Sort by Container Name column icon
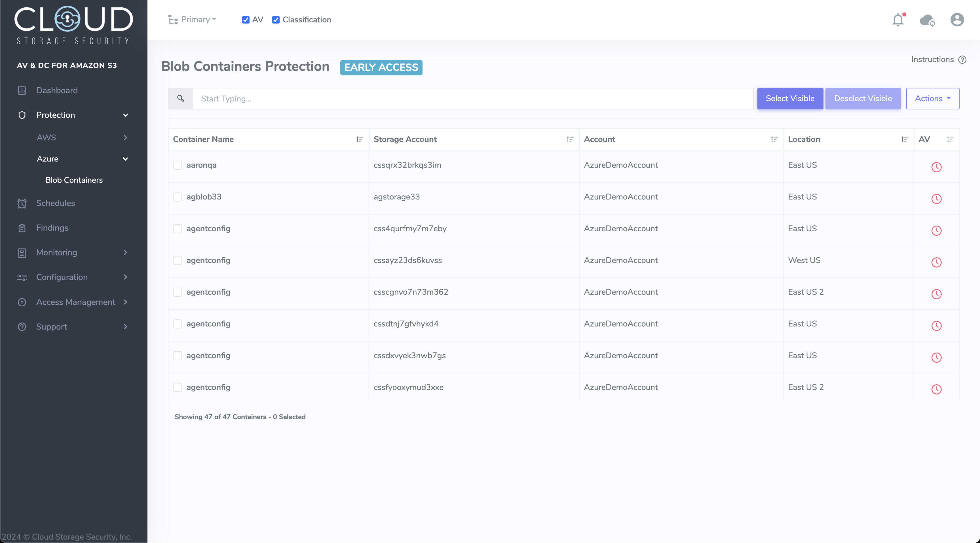 pyautogui.click(x=360, y=139)
